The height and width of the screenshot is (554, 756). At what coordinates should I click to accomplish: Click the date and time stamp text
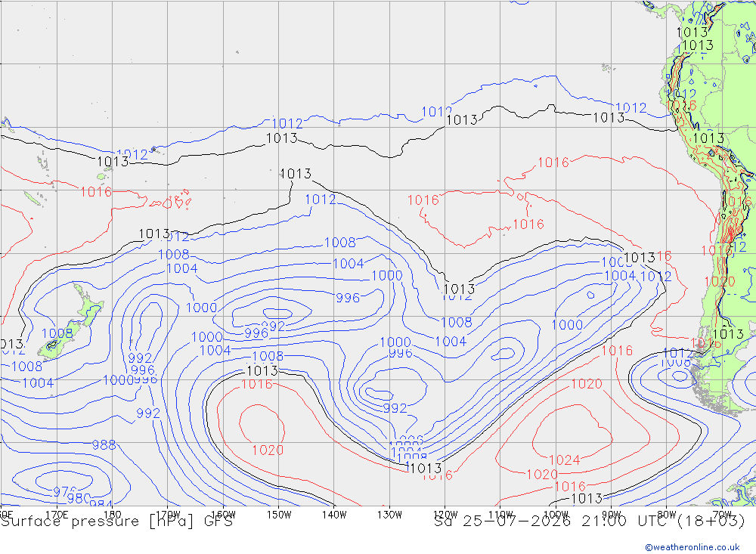[589, 522]
